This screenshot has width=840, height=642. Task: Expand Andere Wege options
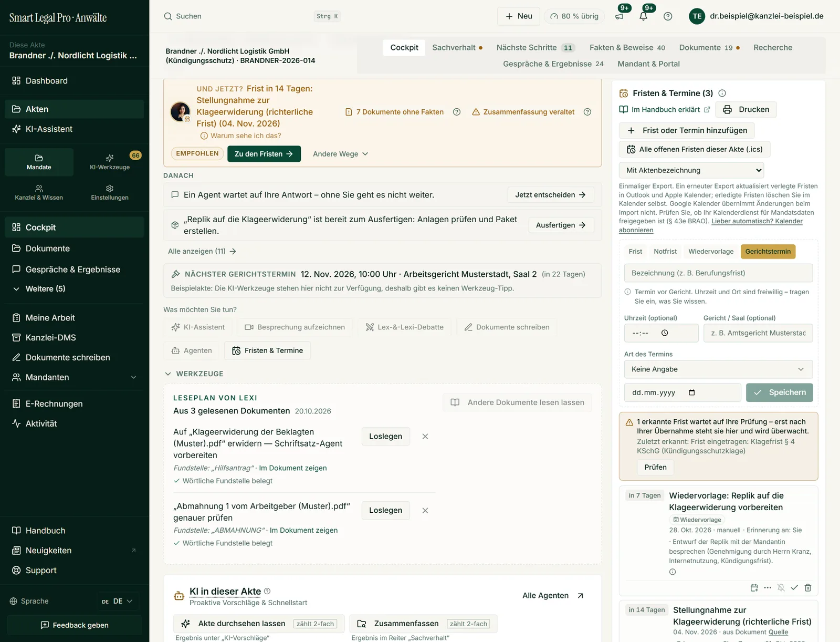coord(340,154)
